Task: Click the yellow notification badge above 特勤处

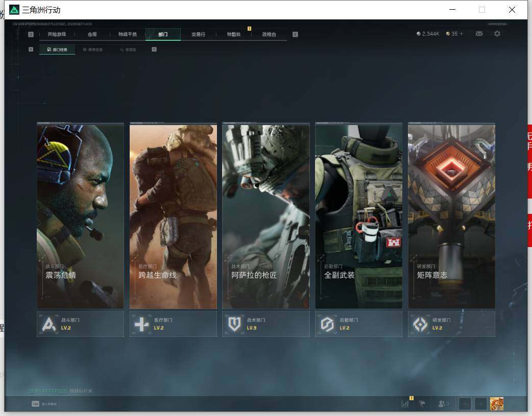Action: [x=249, y=29]
